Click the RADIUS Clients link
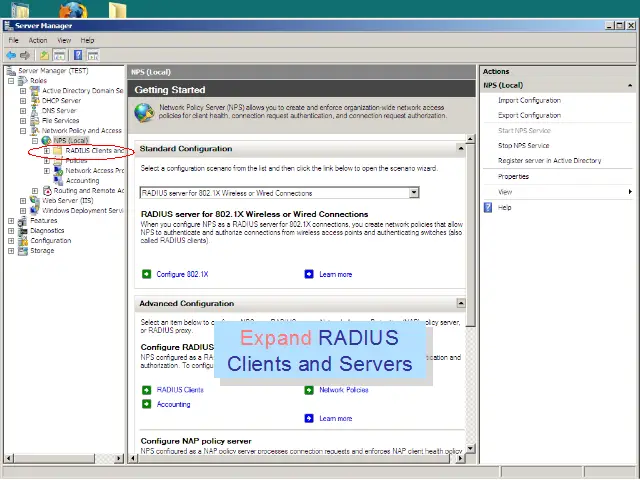Viewport: 640px width, 480px height. tap(180, 390)
